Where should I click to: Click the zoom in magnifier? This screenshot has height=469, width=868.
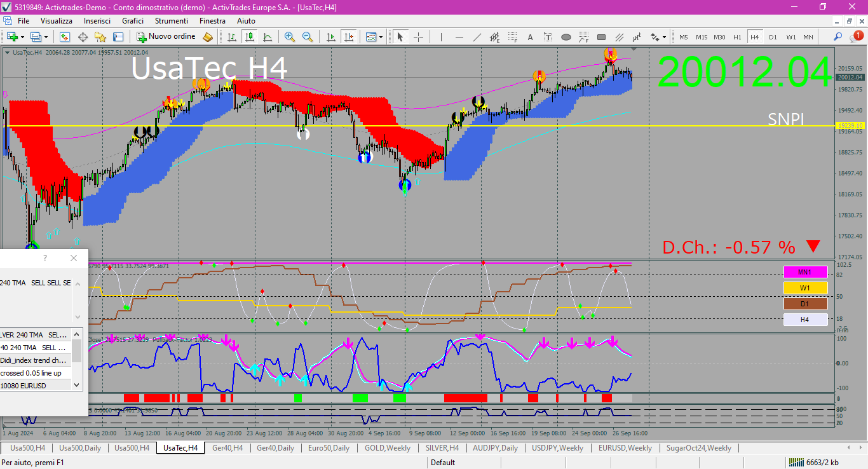tap(290, 37)
